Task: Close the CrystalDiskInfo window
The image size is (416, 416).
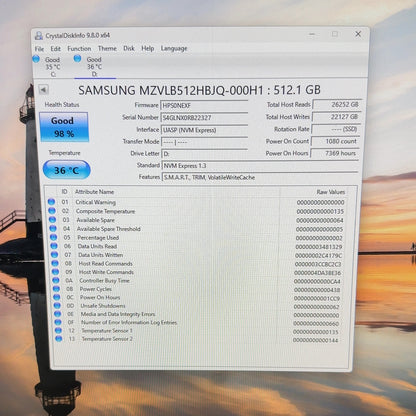Action: [x=358, y=34]
